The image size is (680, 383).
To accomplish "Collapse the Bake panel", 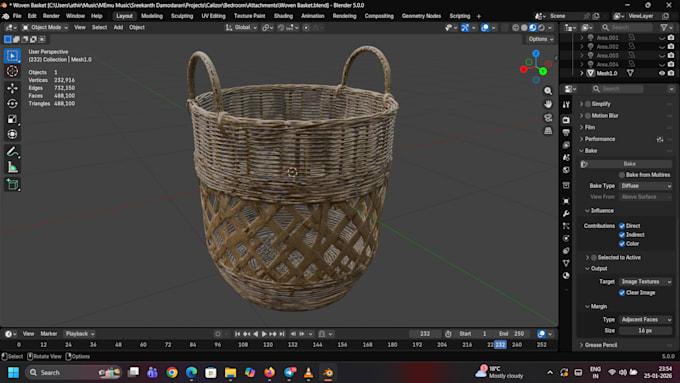I will click(590, 151).
